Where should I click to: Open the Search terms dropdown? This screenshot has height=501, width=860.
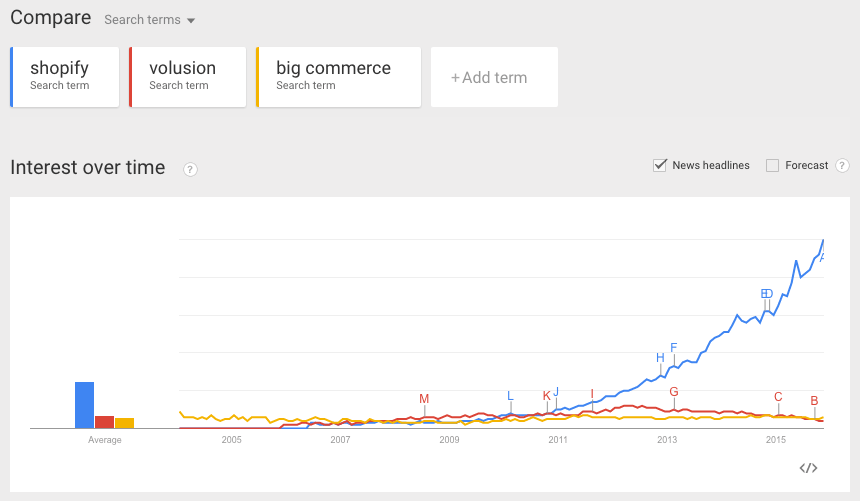(x=150, y=20)
